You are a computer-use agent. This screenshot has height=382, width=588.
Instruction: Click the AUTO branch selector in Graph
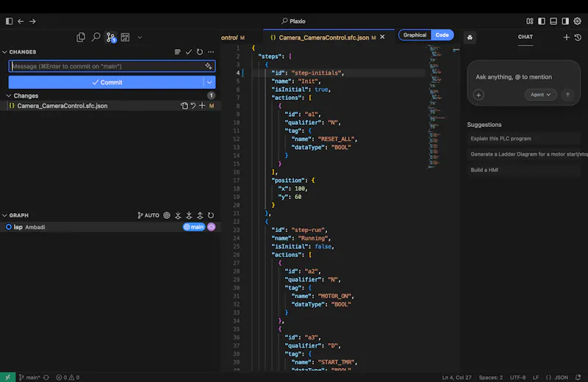[x=148, y=215]
